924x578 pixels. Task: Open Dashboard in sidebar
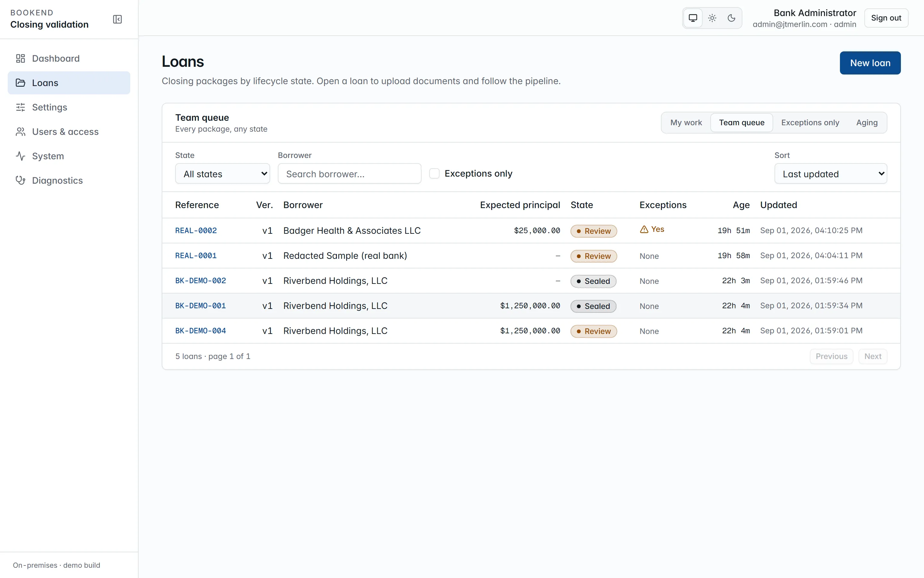[69, 58]
